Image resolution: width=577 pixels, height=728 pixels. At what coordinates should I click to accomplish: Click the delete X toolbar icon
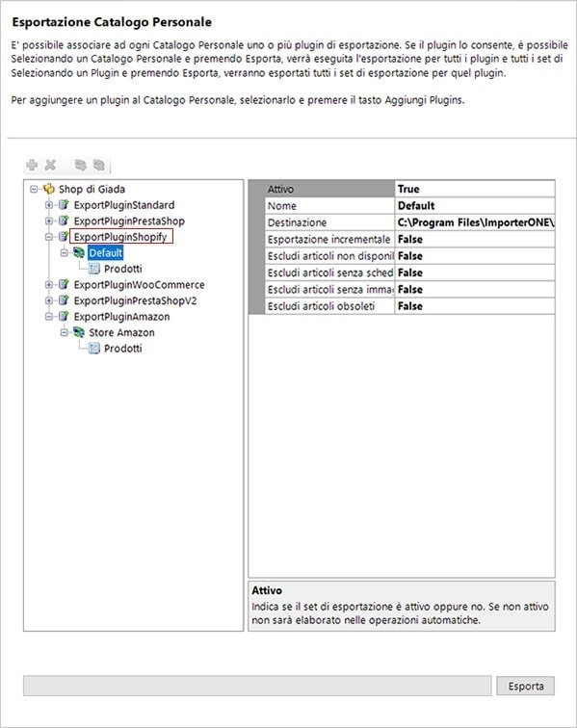(50, 165)
